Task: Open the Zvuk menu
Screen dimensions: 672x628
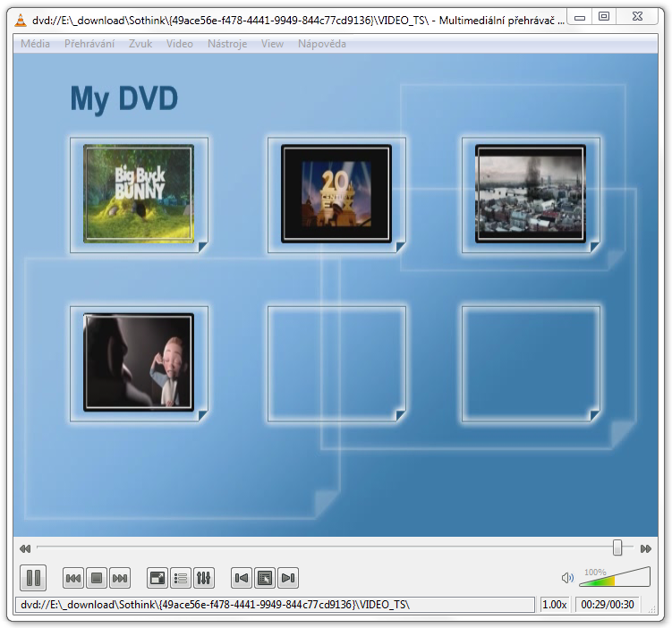Action: pos(140,44)
